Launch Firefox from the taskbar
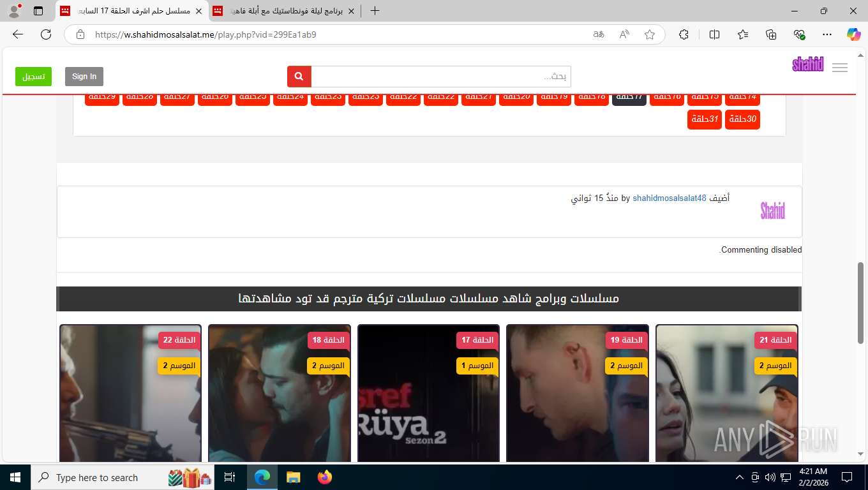This screenshot has height=490, width=868. [x=325, y=477]
